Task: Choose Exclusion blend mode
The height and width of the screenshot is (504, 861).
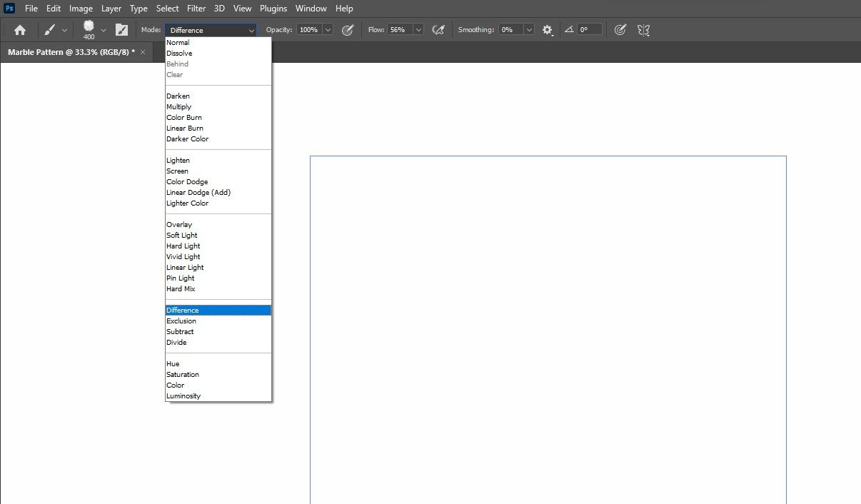Action: tap(218, 321)
